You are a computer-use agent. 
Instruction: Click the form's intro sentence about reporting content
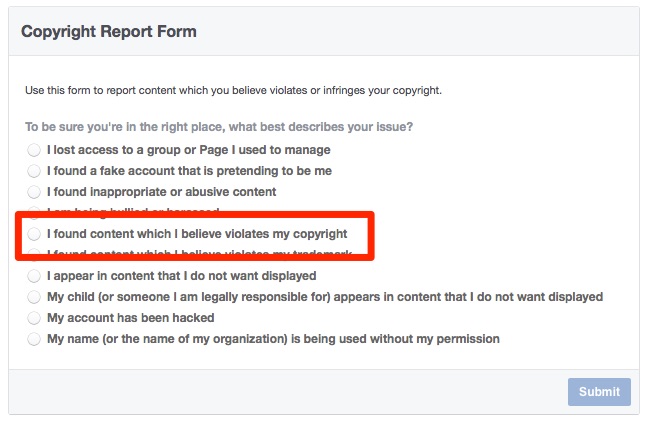233,91
